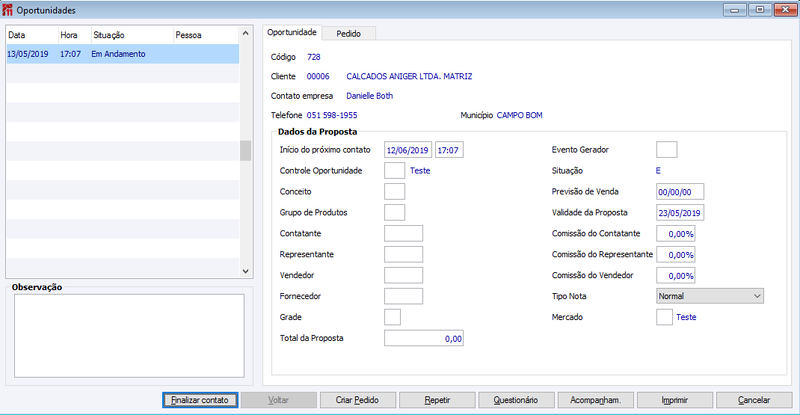Click contact name Danielle Both

369,96
